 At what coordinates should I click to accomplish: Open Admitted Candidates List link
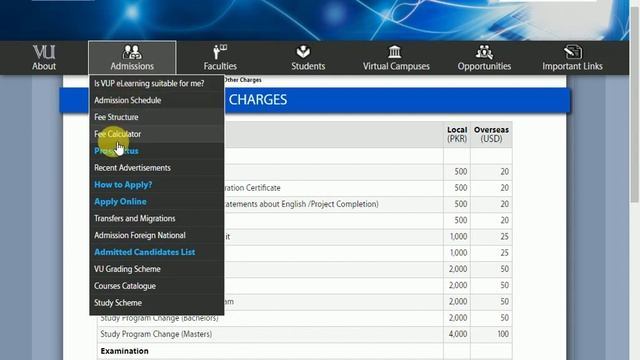click(144, 252)
